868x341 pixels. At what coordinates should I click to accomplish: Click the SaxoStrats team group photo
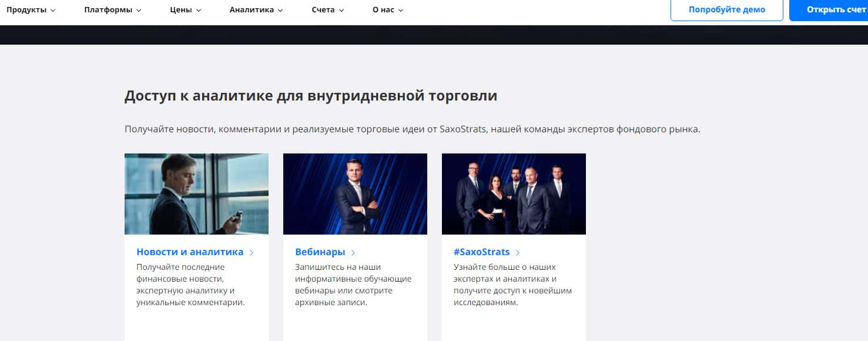(x=514, y=194)
